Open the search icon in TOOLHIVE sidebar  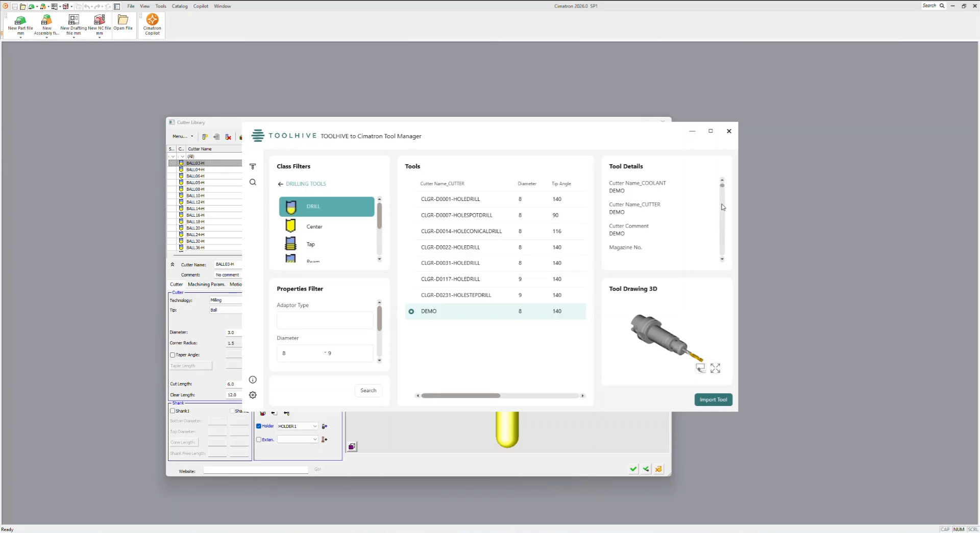point(253,182)
